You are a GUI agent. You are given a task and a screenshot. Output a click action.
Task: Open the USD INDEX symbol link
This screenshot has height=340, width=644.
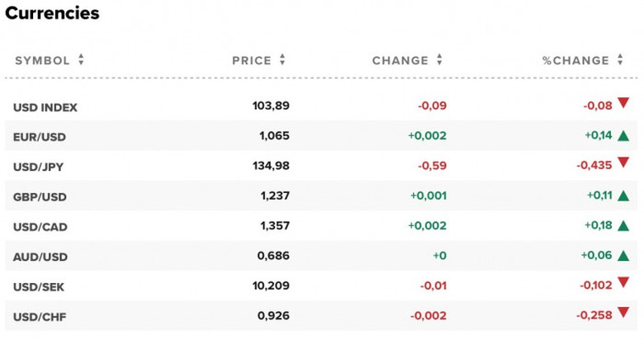pos(45,107)
